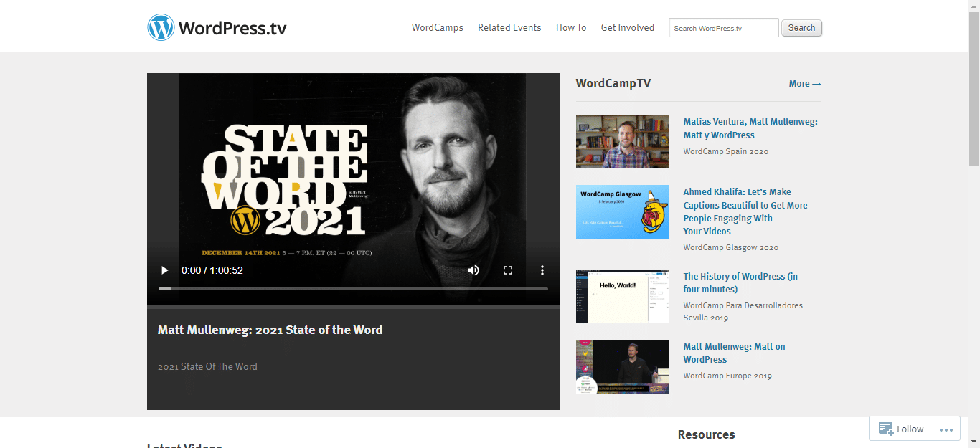Click the page vertical scrollbar thumb
Image resolution: width=980 pixels, height=448 pixels.
click(974, 89)
